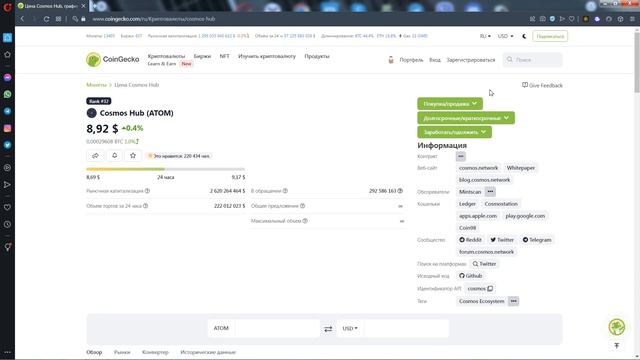Click the scroll-to-top arrow icon
Image resolution: width=640 pixels, height=360 pixels.
coord(617,346)
